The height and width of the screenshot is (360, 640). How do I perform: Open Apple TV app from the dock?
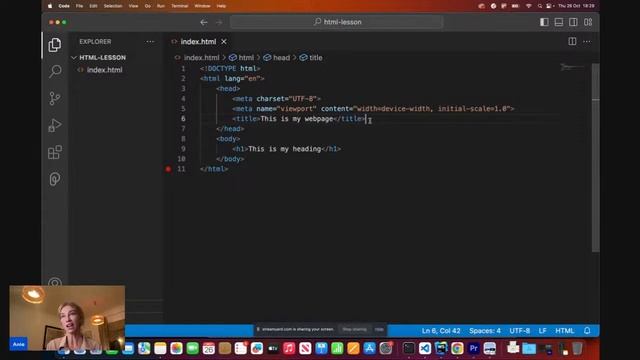click(x=273, y=348)
